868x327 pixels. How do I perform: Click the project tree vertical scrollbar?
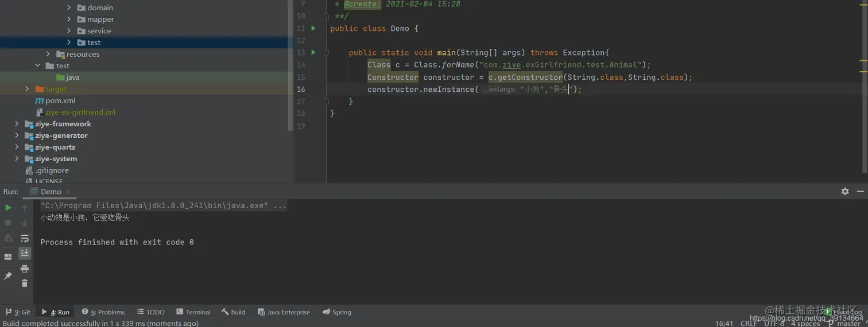click(290, 65)
